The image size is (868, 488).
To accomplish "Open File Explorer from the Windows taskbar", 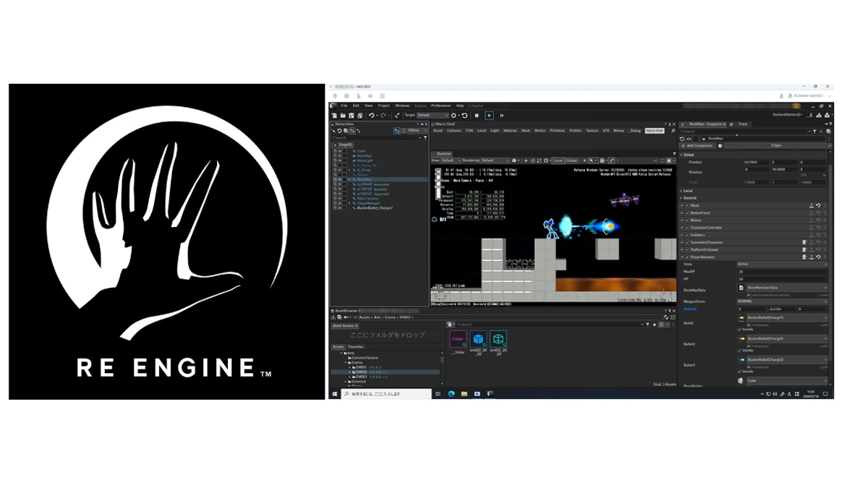I will click(x=464, y=394).
